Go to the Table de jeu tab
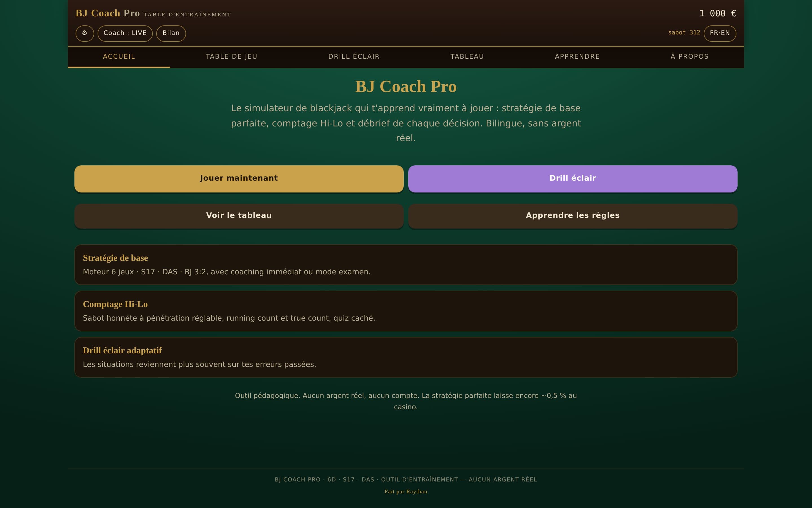 tap(231, 57)
